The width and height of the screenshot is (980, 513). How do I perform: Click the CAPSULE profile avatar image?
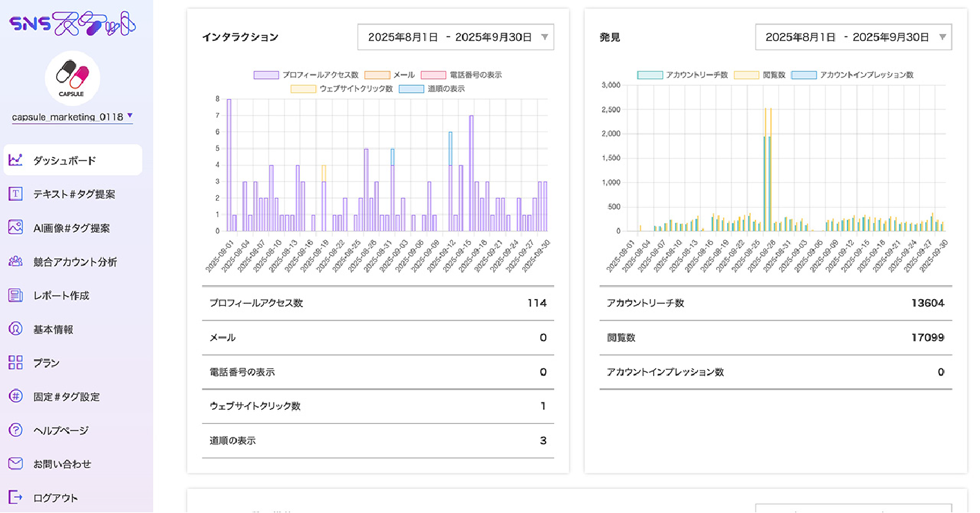(73, 78)
